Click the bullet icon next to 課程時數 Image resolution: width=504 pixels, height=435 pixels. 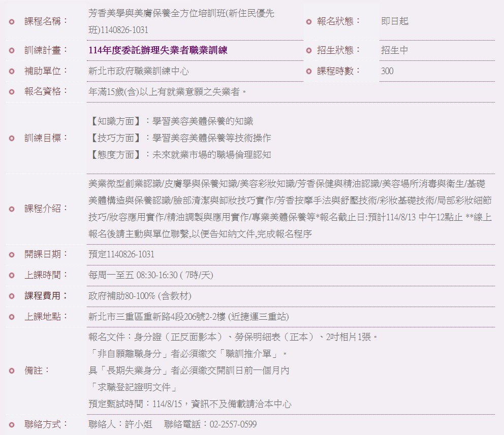coord(308,72)
